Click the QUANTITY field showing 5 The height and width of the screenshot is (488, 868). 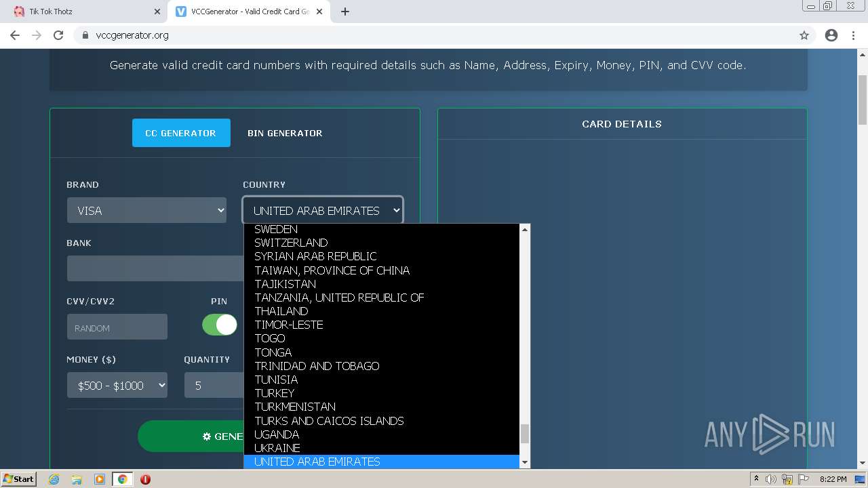(x=214, y=385)
